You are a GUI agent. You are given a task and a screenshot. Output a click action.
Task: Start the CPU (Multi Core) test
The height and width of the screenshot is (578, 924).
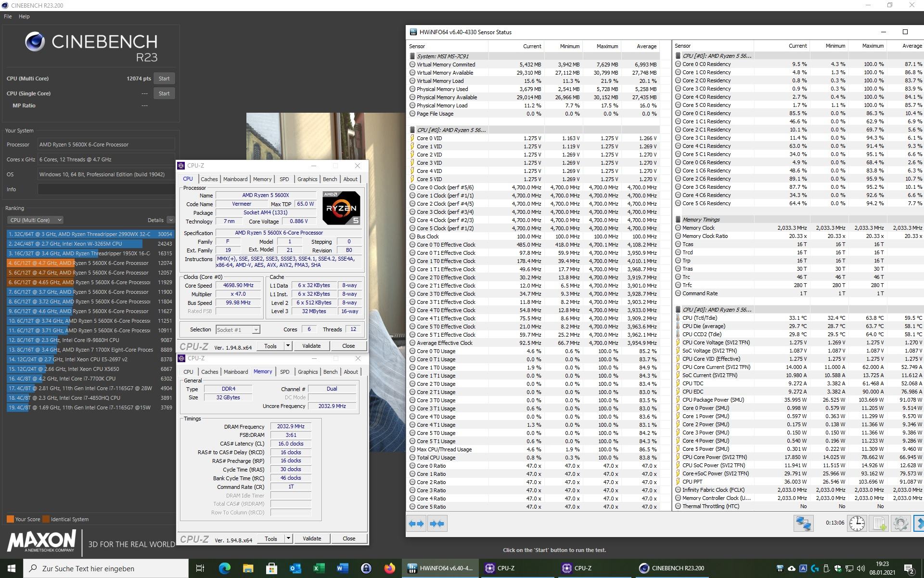(164, 79)
